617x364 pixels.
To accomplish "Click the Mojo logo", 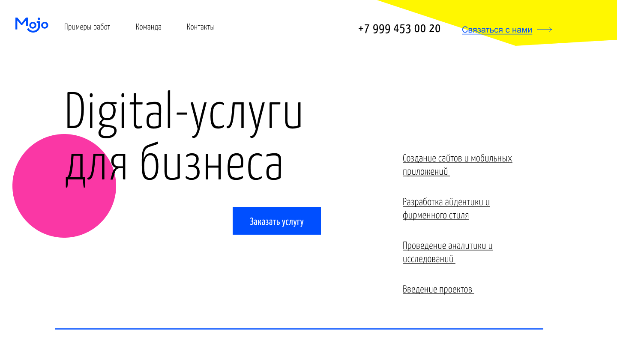I will tap(32, 25).
